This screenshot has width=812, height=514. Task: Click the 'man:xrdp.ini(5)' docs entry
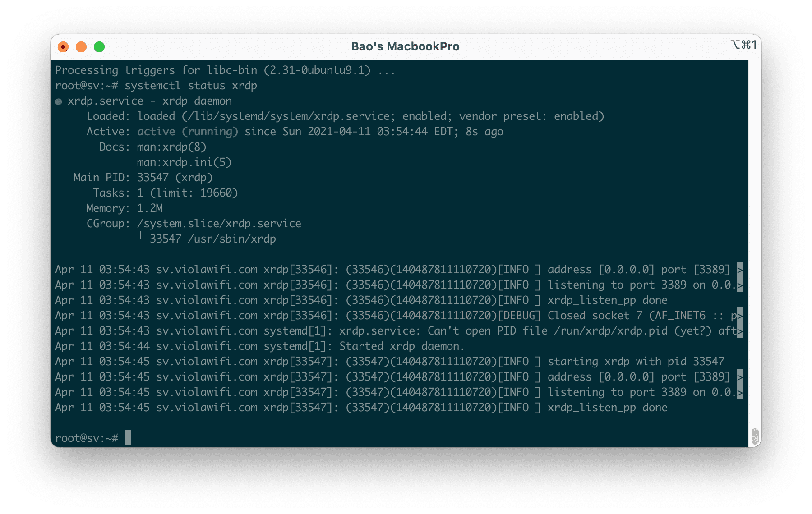185,162
